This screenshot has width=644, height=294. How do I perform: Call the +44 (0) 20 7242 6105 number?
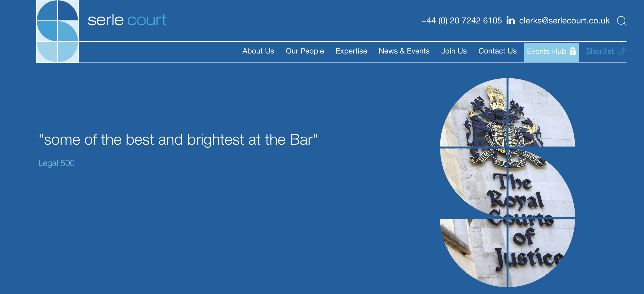click(462, 21)
